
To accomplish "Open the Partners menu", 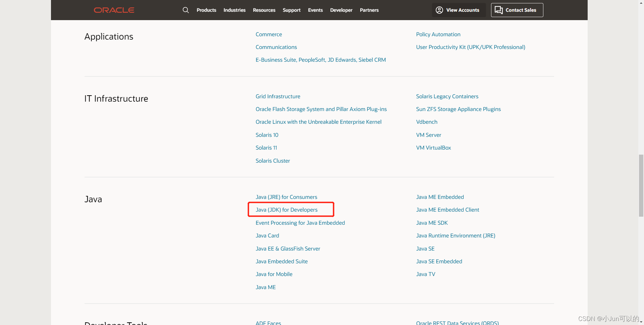I will (x=369, y=10).
